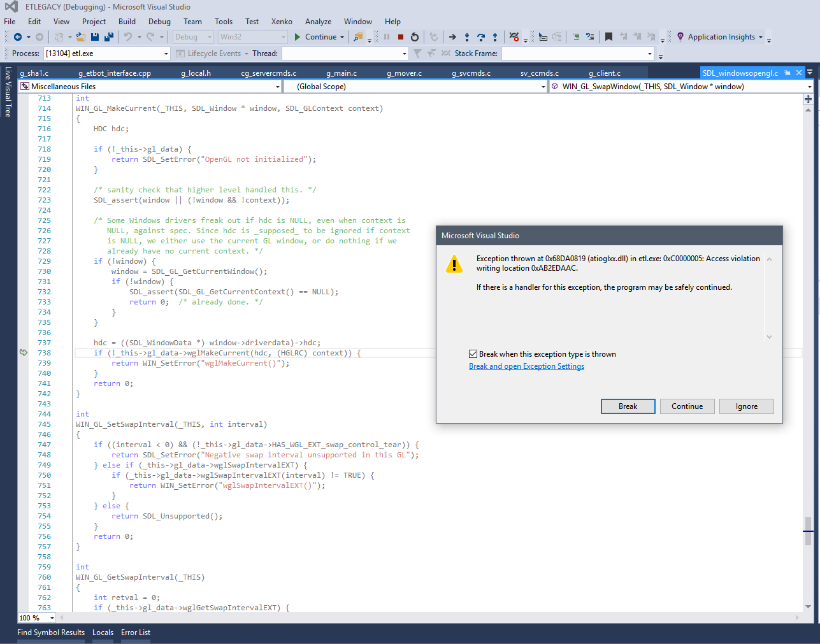This screenshot has height=644, width=820.
Task: Click the Step Over icon
Action: [x=481, y=37]
